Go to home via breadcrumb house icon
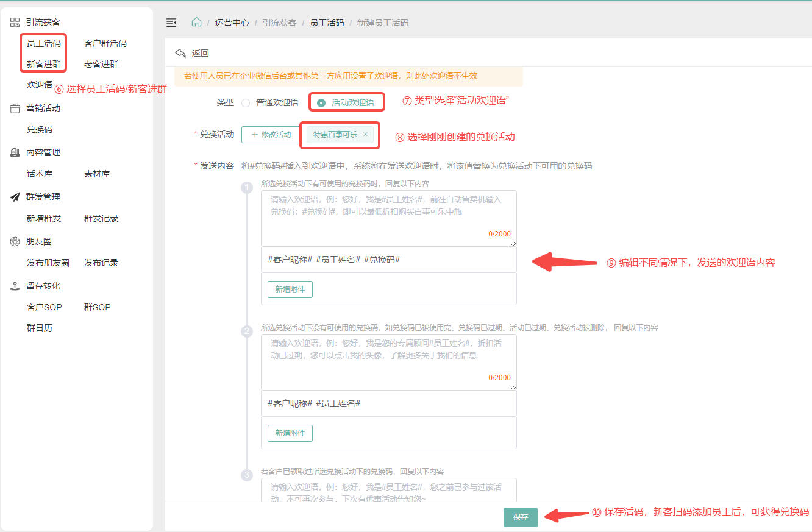 click(x=196, y=23)
